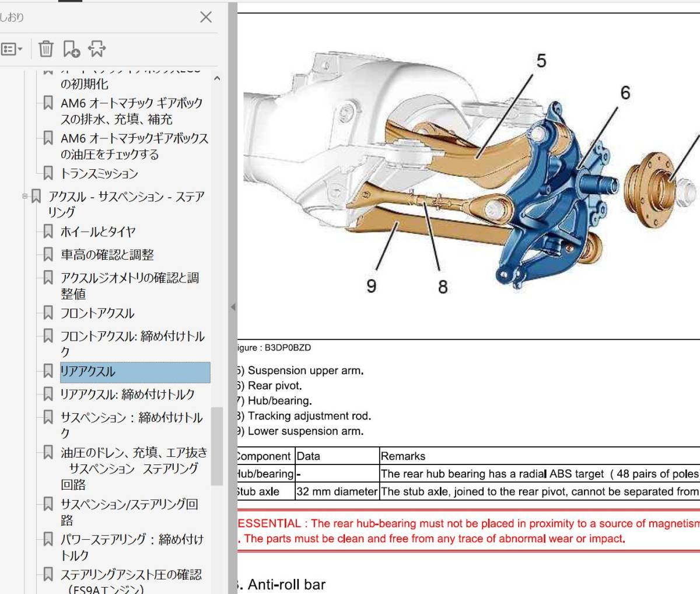This screenshot has width=700, height=594.
Task: Click the '32 mm diameter' table cell
Action: pyautogui.click(x=337, y=491)
